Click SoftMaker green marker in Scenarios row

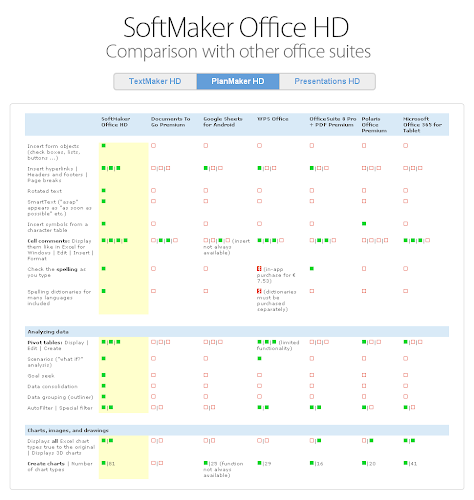(x=104, y=359)
